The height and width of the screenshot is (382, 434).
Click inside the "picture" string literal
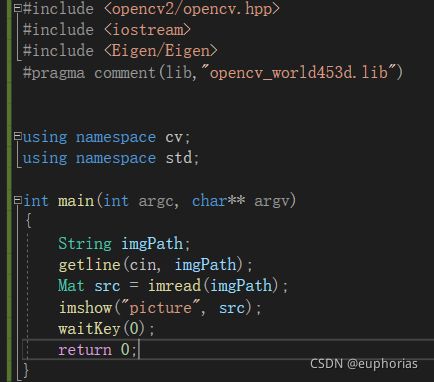tap(161, 307)
